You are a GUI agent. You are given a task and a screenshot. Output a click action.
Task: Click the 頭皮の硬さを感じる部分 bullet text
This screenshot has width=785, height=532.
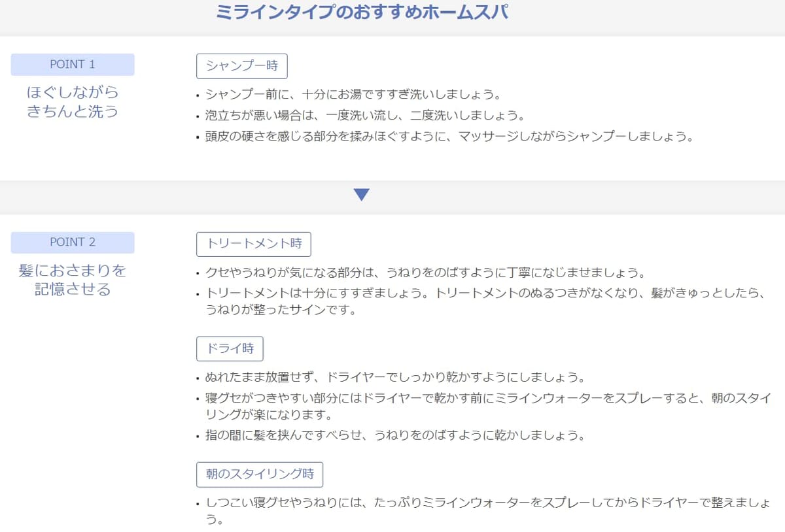tap(449, 137)
